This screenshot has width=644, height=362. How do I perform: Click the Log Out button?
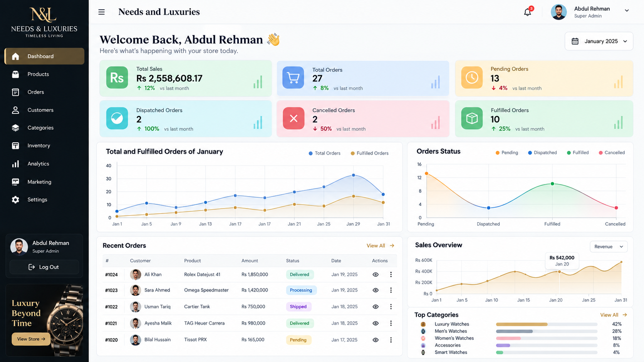point(44,267)
